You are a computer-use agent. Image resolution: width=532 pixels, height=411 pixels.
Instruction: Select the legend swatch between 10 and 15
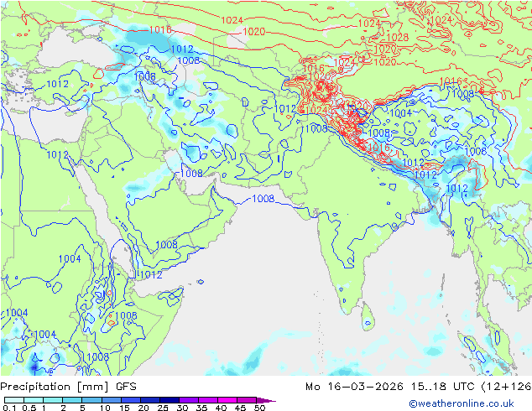pos(112,400)
